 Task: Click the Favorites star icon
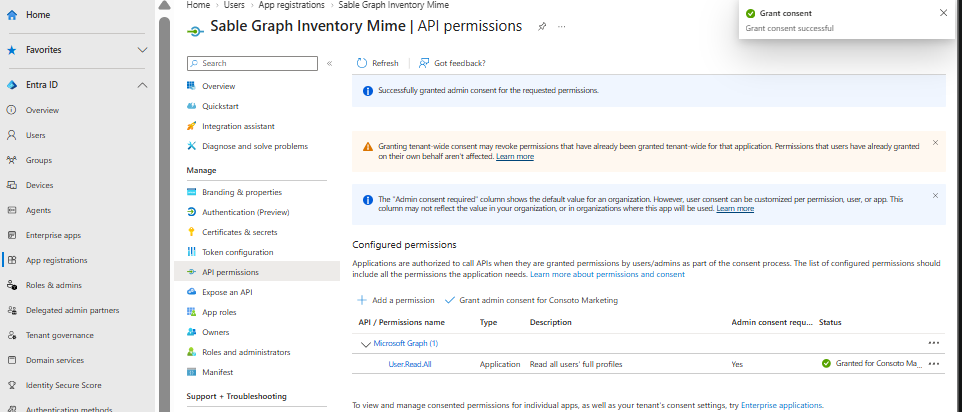click(12, 50)
